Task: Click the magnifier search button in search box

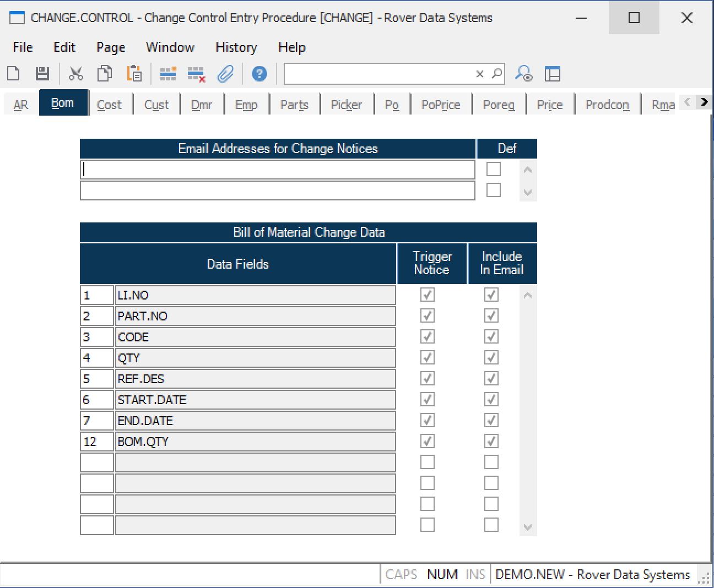Action: (x=496, y=74)
